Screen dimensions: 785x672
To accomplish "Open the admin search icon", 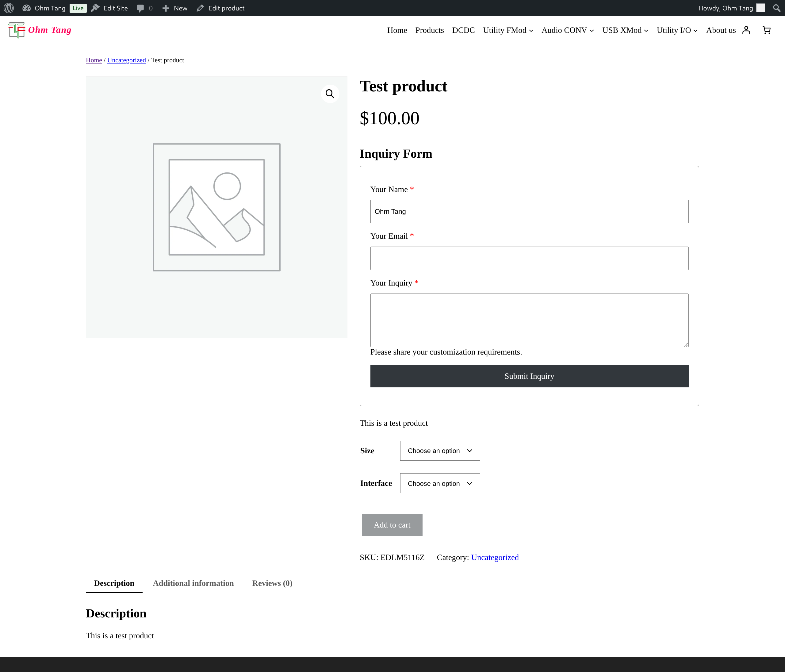I will click(777, 8).
